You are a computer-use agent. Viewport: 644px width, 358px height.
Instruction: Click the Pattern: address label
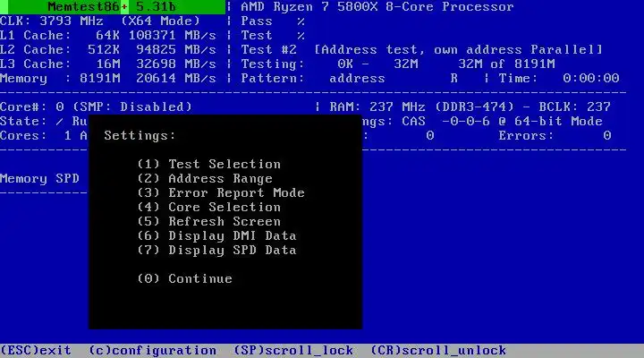point(313,78)
